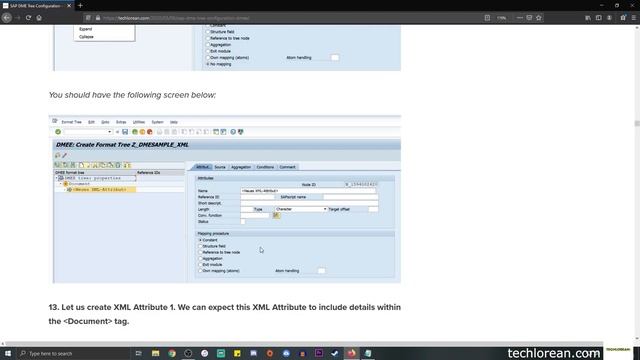Image resolution: width=640 pixels, height=360 pixels.
Task: Open the page actions three-dot menu
Action: tap(519, 18)
